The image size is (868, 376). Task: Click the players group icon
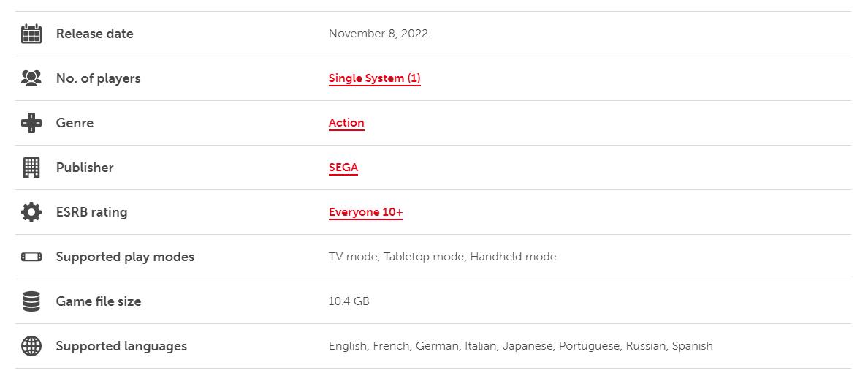(31, 78)
